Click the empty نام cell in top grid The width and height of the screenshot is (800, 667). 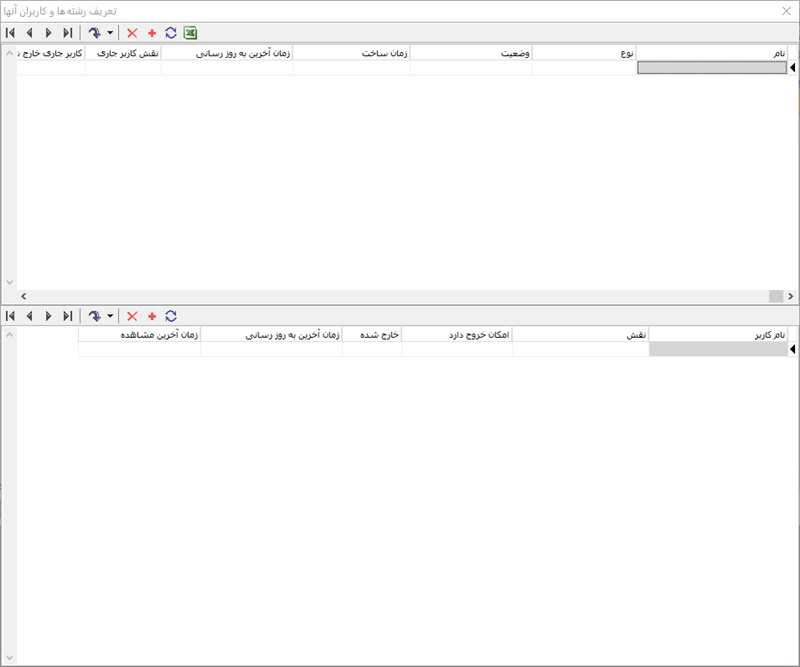pyautogui.click(x=711, y=68)
